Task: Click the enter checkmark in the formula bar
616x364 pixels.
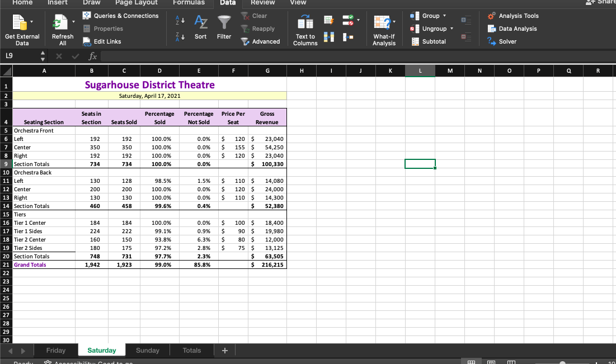Action: pos(76,56)
